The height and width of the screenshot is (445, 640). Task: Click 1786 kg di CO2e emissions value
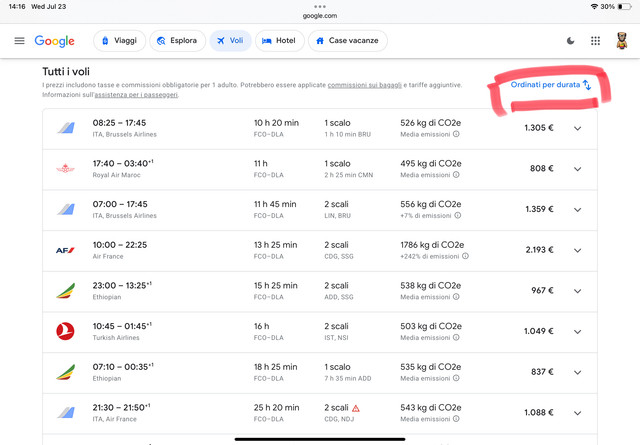coord(432,245)
